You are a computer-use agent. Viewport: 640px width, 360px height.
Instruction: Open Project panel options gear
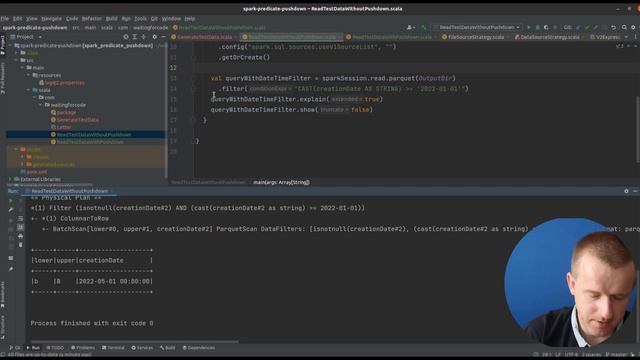[x=155, y=37]
